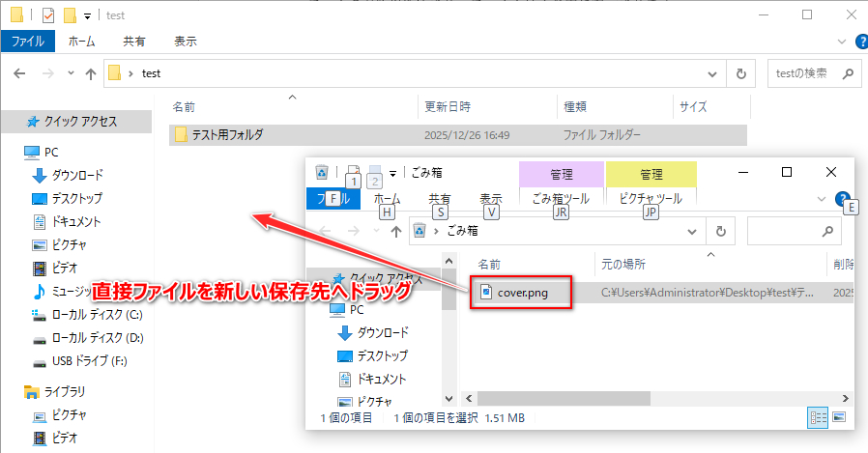The width and height of the screenshot is (868, 453).
Task: Sort by 更新日時 column
Action: (448, 107)
